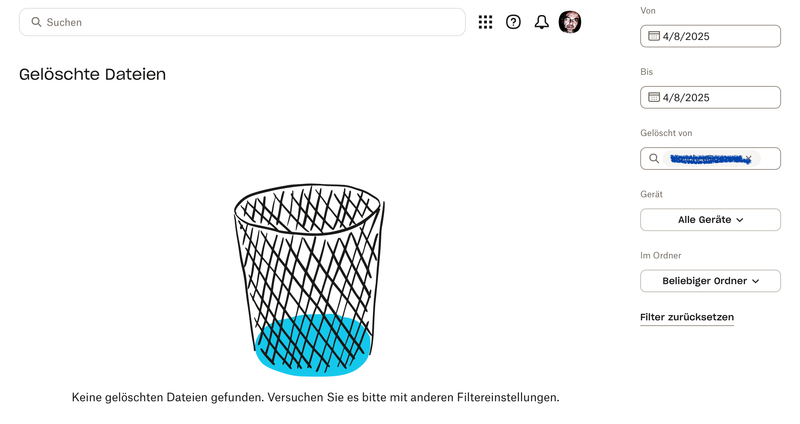Image resolution: width=800 pixels, height=424 pixels.
Task: Focus the Suchen search field
Action: coord(250,22)
